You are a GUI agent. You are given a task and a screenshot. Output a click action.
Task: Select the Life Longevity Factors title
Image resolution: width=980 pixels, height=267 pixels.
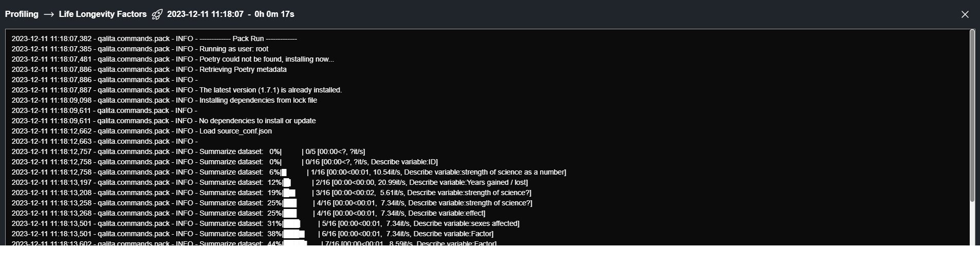pyautogui.click(x=103, y=14)
